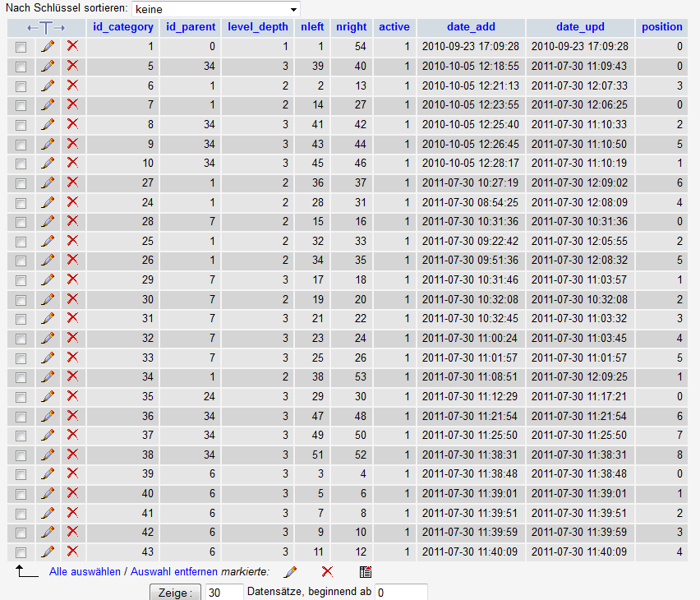Image resolution: width=700 pixels, height=600 pixels.
Task: Focus the 'beginnend ab' start field
Action: (401, 593)
